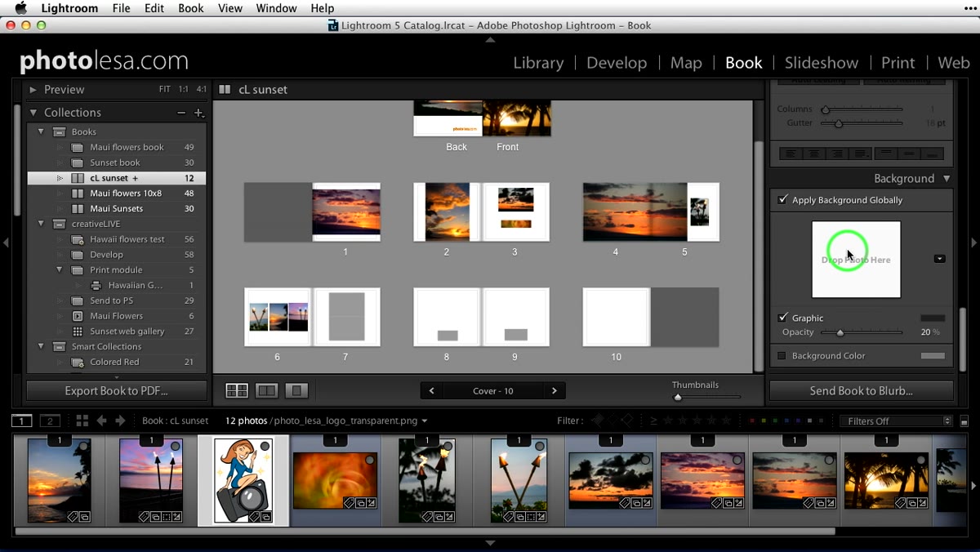Click Background Color swatch
Screen dimensions: 980x552
pos(933,356)
